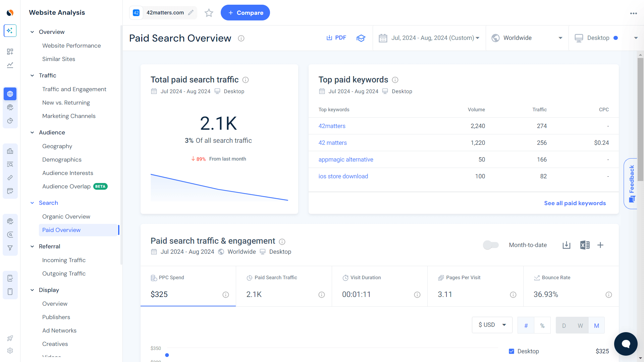Viewport: 644px width, 362px height.
Task: Switch values display to percentage mode
Action: pyautogui.click(x=542, y=325)
